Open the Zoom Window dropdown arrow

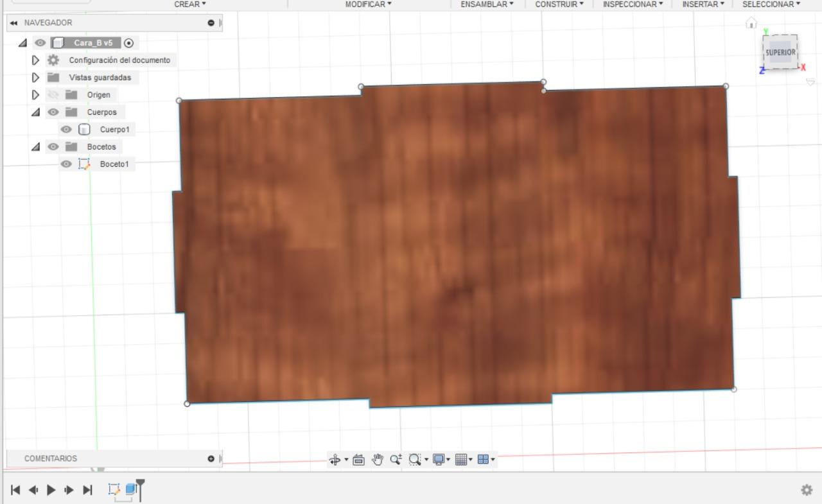click(426, 460)
